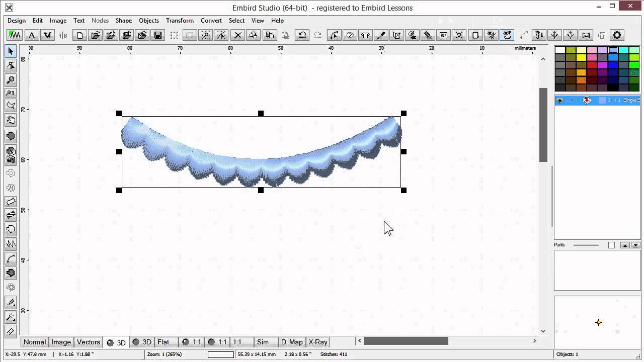Switch to Normal view tab
The image size is (644, 362).
tap(35, 342)
